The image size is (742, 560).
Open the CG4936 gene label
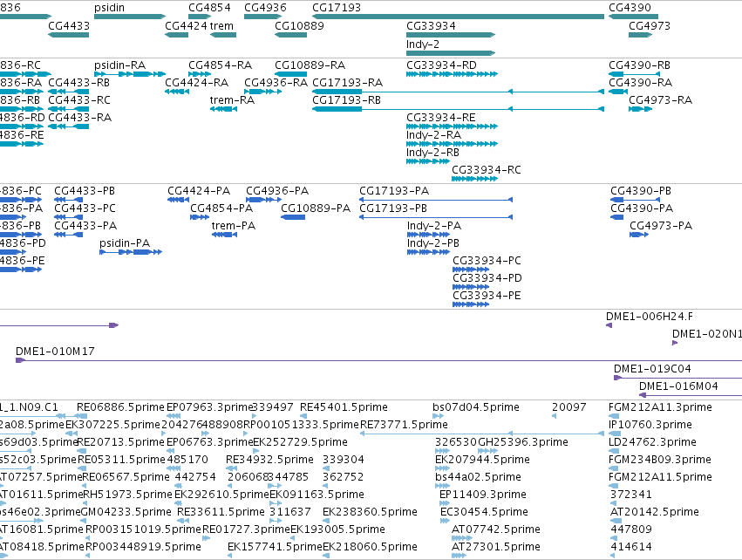(265, 8)
